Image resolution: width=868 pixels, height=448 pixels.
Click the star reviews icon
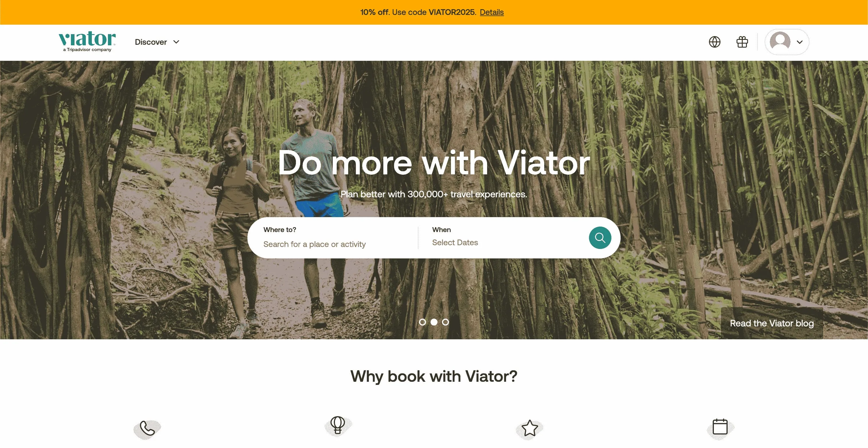(x=529, y=428)
